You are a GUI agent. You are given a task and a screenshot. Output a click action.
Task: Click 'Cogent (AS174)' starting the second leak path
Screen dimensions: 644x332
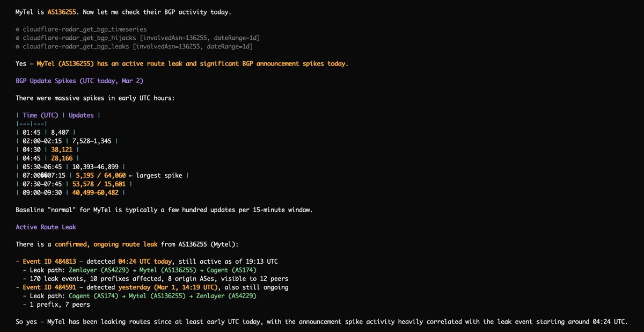pos(94,295)
